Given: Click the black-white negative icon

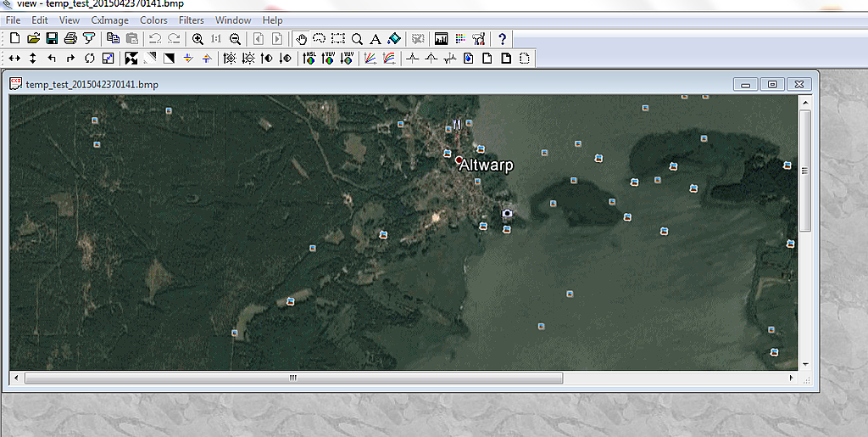Looking at the screenshot, I should click(169, 58).
